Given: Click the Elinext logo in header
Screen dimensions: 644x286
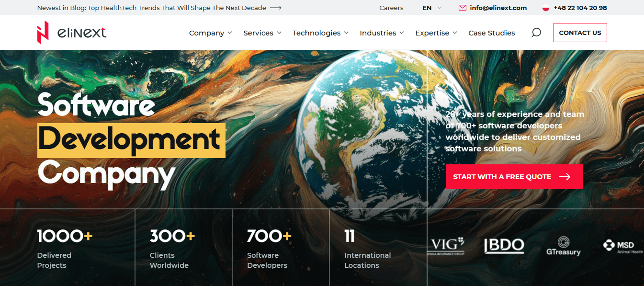Looking at the screenshot, I should (72, 33).
